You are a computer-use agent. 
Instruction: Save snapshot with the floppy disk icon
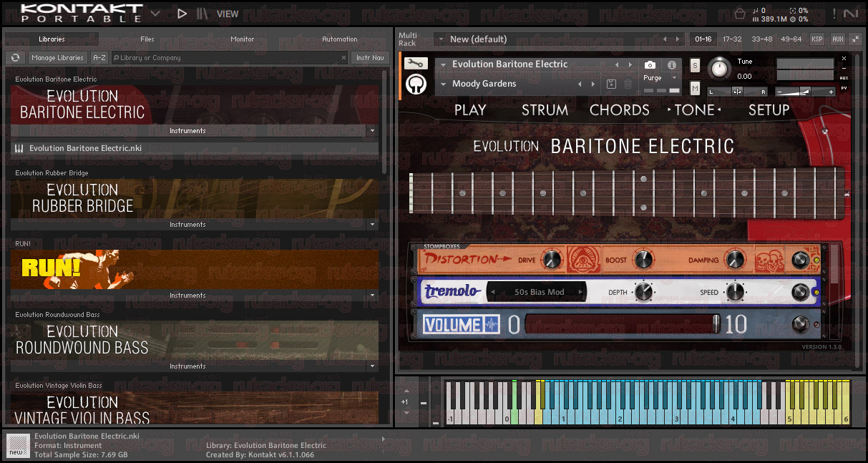(x=611, y=84)
